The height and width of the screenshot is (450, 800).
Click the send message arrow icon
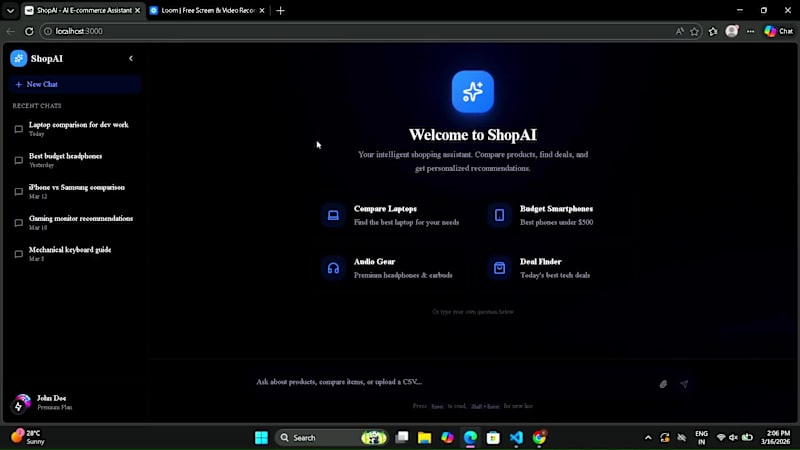pos(684,384)
